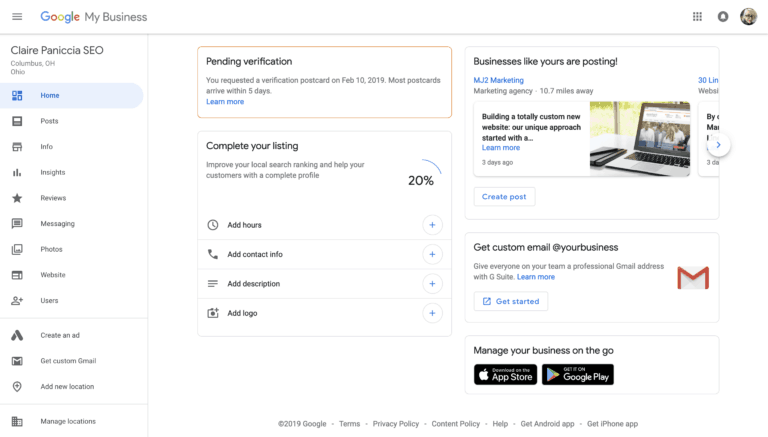Click the Website sidebar icon
Viewport: 768px width, 437px height.
click(17, 275)
